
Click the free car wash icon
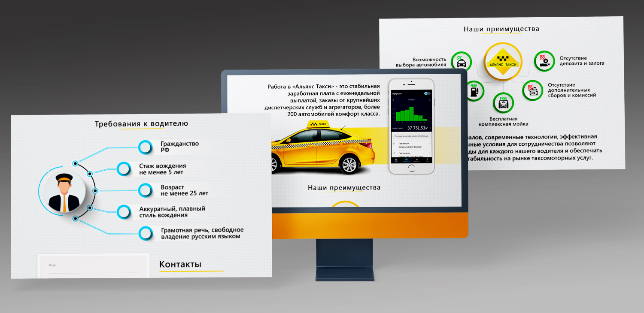(503, 103)
